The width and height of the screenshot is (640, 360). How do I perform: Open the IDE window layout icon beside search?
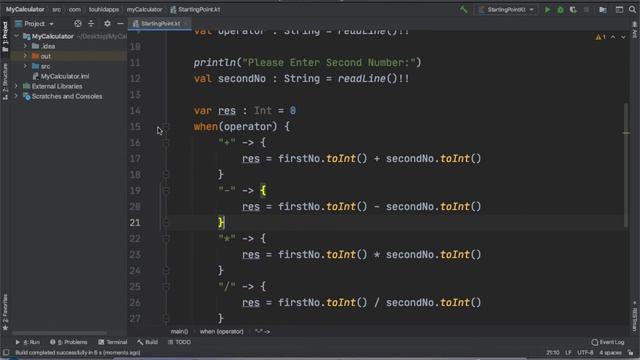click(x=619, y=9)
